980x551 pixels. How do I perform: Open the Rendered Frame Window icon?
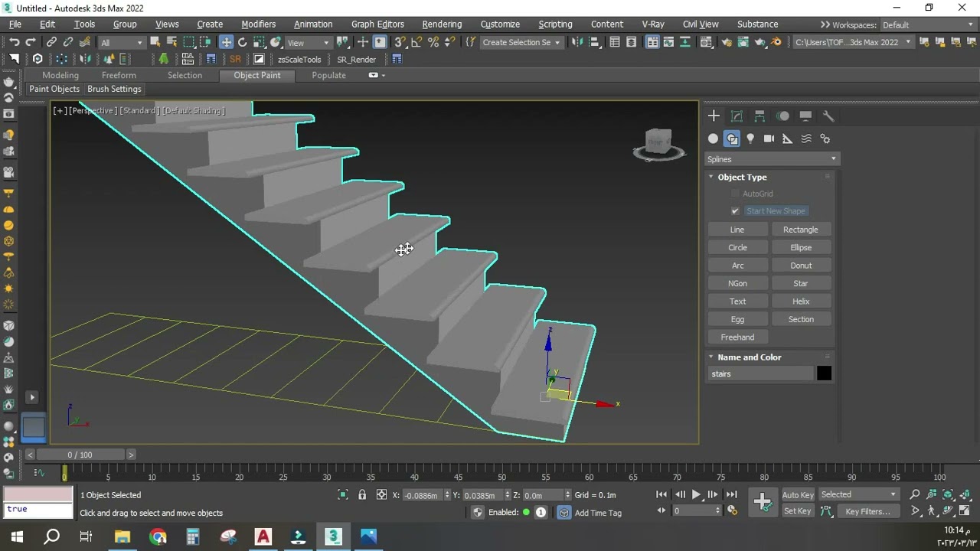tap(743, 42)
